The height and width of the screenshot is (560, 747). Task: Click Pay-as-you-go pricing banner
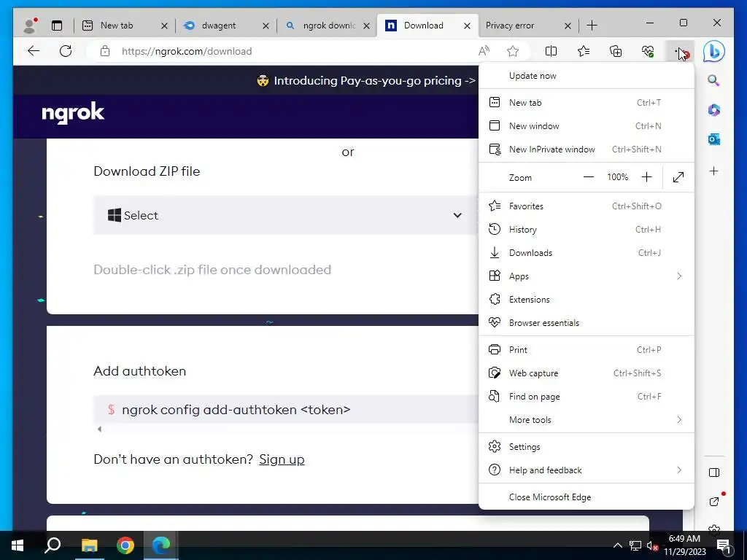[366, 80]
